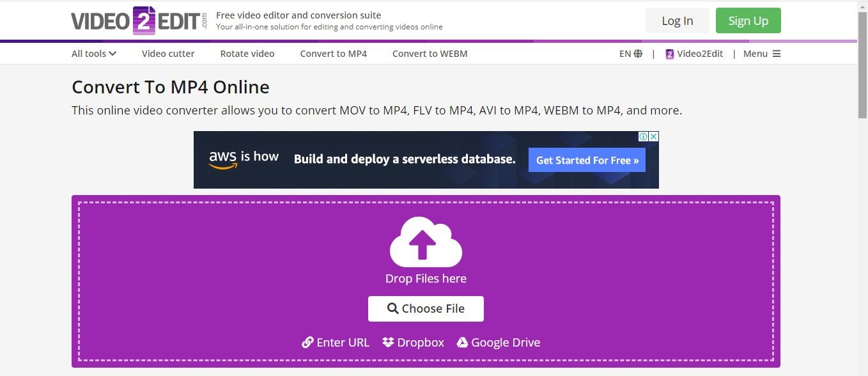The width and height of the screenshot is (868, 376).
Task: Import a file from Google Drive
Action: click(x=498, y=343)
